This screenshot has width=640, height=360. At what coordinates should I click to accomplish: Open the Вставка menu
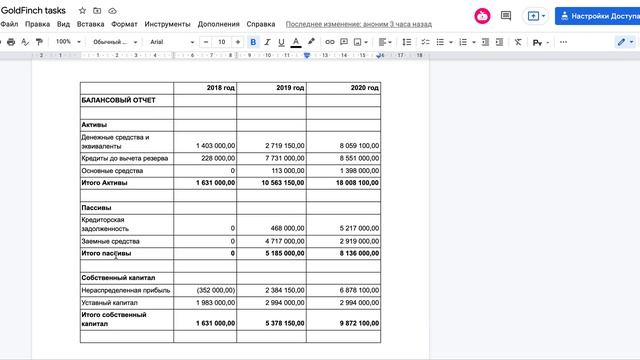pos(90,24)
